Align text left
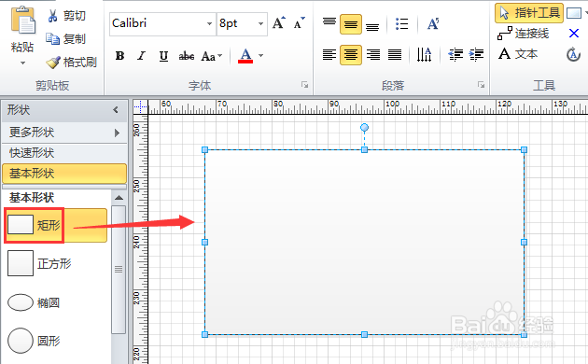The height and width of the screenshot is (364, 588). pos(329,55)
